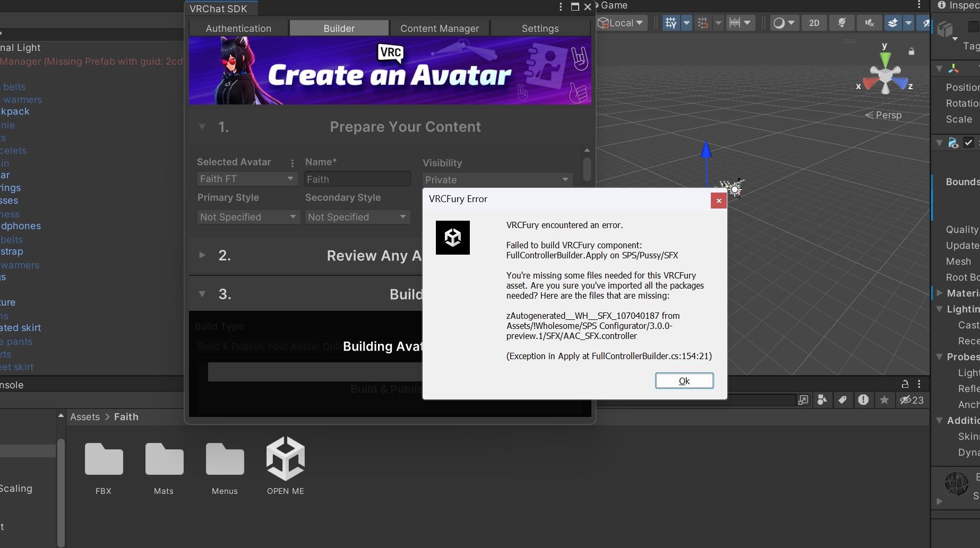Toggle scene audio mute icon
Screen dimensions: 980x548
coord(869,23)
